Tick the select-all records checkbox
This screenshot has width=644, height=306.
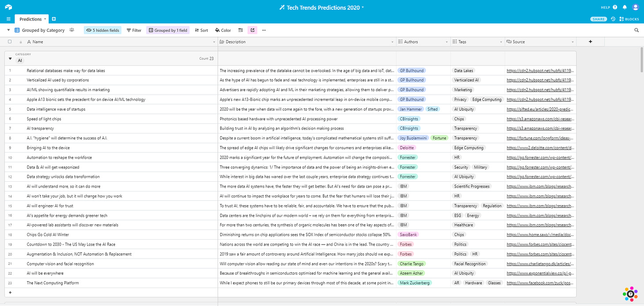pyautogui.click(x=10, y=42)
